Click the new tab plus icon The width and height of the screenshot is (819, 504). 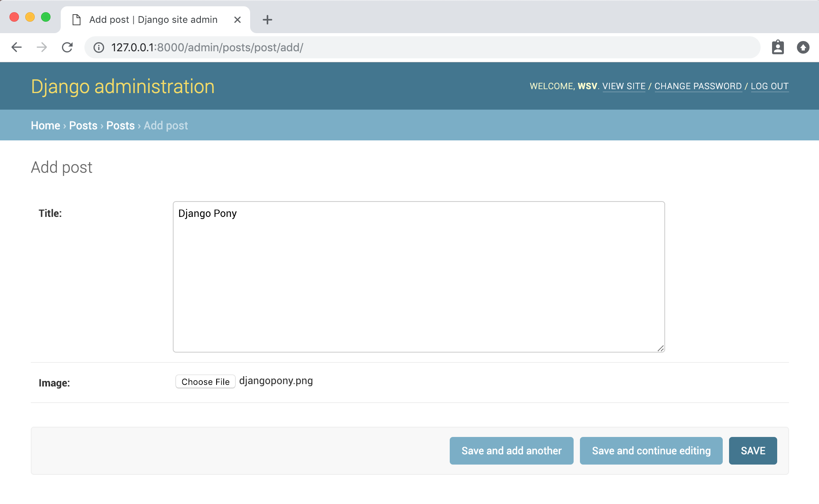point(267,19)
